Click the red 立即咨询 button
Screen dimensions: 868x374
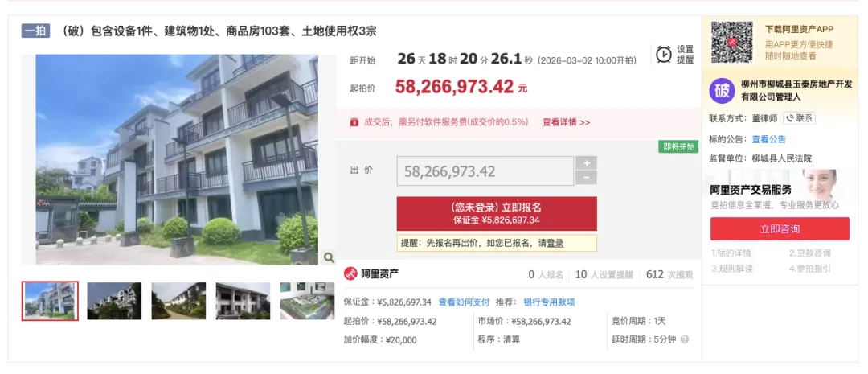point(780,229)
